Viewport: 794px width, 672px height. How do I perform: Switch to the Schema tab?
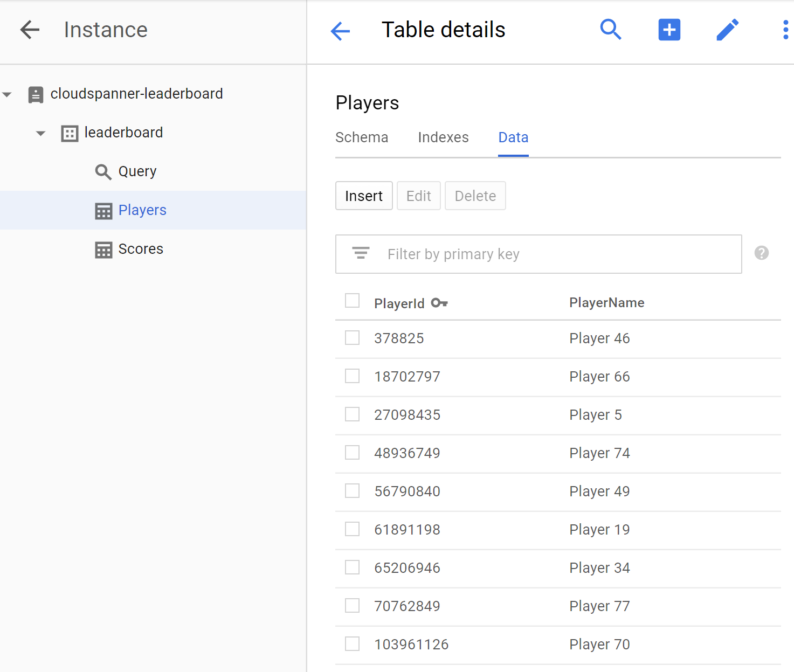click(x=361, y=137)
